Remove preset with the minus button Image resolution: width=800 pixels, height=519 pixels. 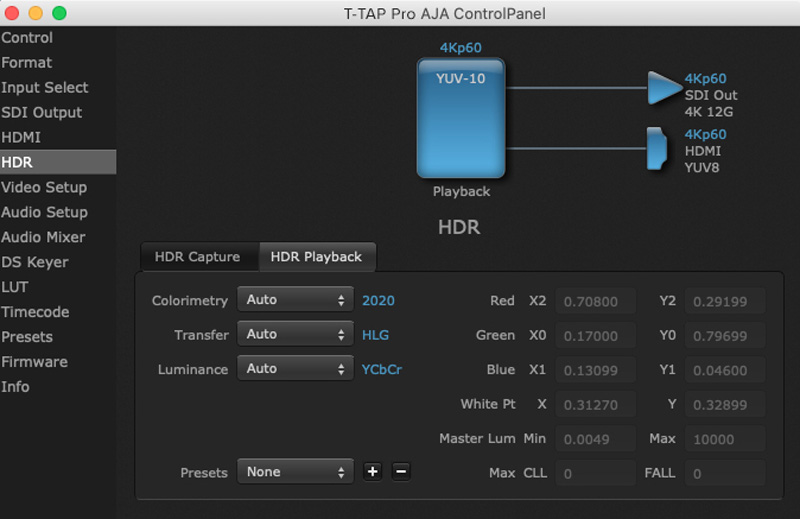[401, 472]
